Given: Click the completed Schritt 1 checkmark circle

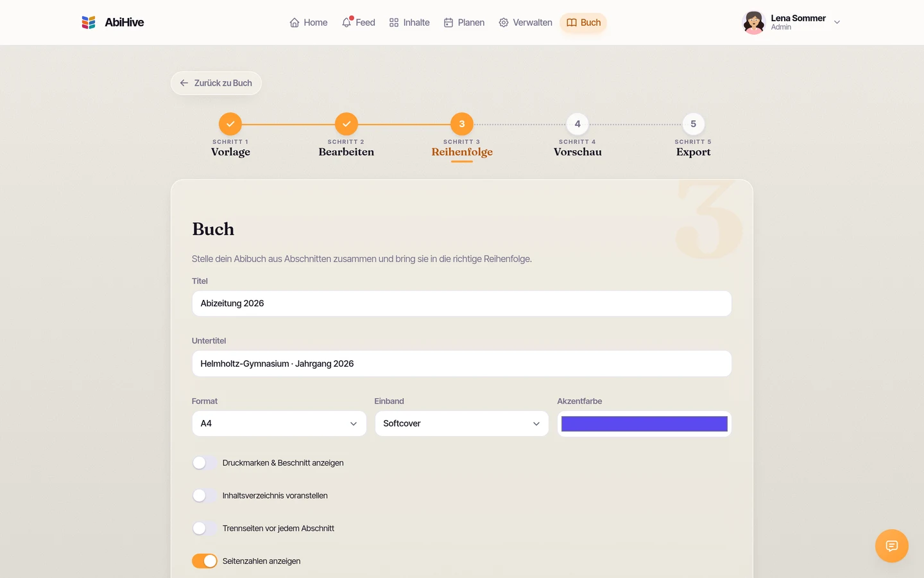Looking at the screenshot, I should 230,124.
